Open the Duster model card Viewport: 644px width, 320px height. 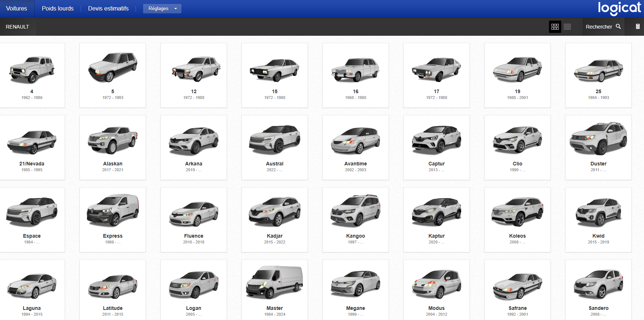[598, 148]
